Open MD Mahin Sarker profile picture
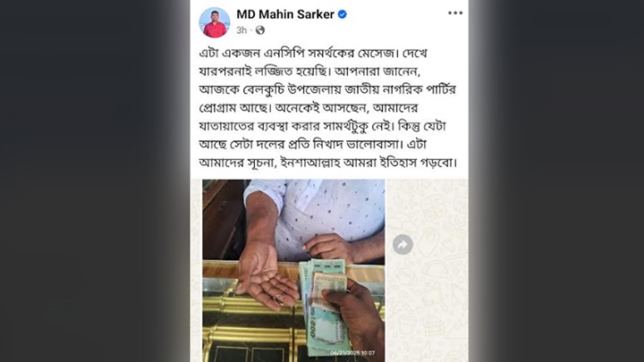Image resolution: width=644 pixels, height=362 pixels. coord(215,22)
